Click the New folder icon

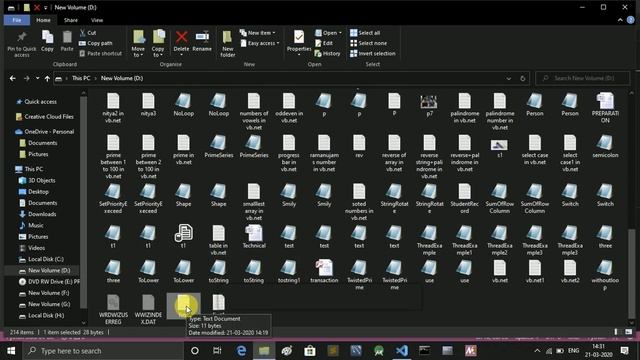(x=227, y=37)
